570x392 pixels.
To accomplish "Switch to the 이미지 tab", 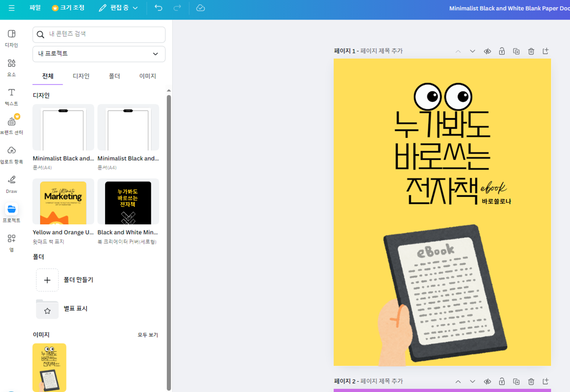I will [148, 76].
